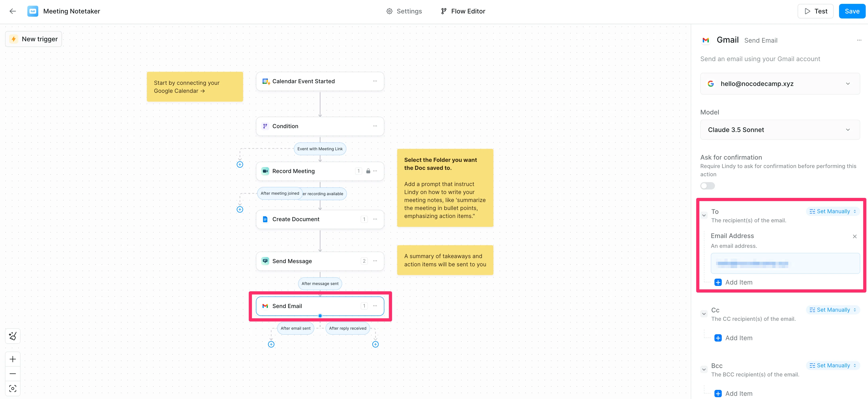Click the back arrow icon
Image resolution: width=868 pixels, height=399 pixels.
point(13,11)
